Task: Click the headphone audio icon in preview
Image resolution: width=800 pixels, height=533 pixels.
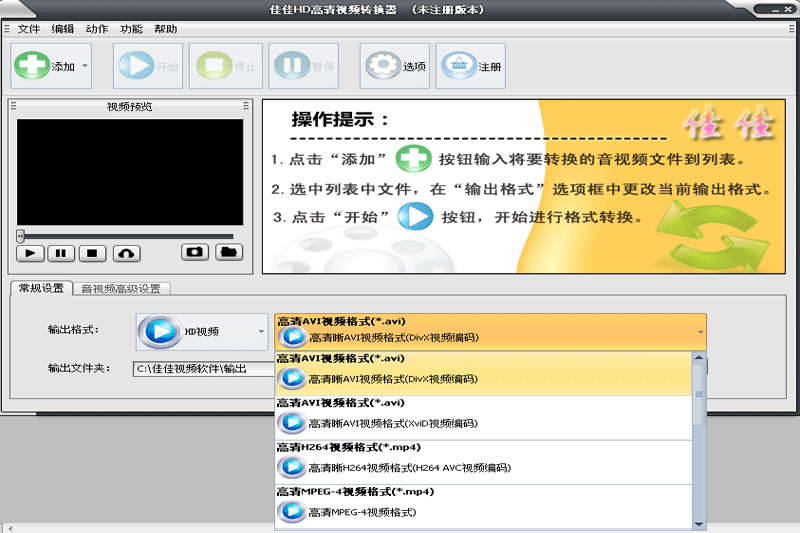Action: pos(127,254)
